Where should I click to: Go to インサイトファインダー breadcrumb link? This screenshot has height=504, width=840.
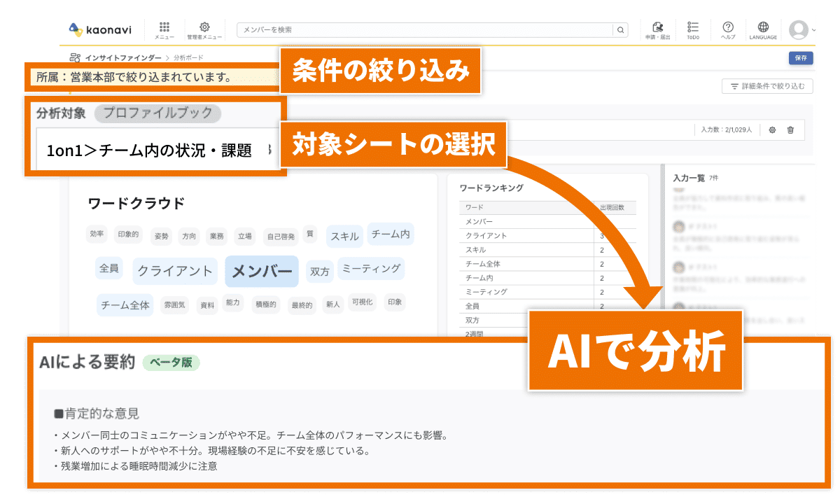(123, 57)
